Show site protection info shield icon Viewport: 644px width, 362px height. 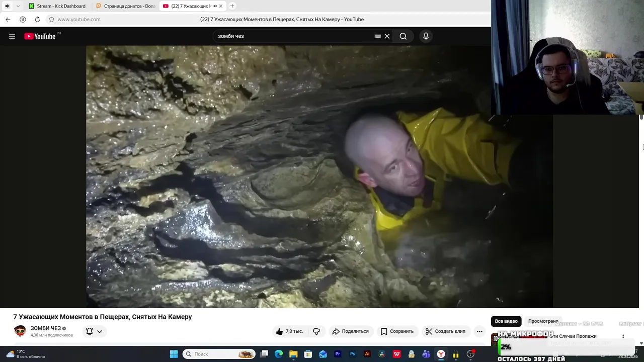point(51,20)
